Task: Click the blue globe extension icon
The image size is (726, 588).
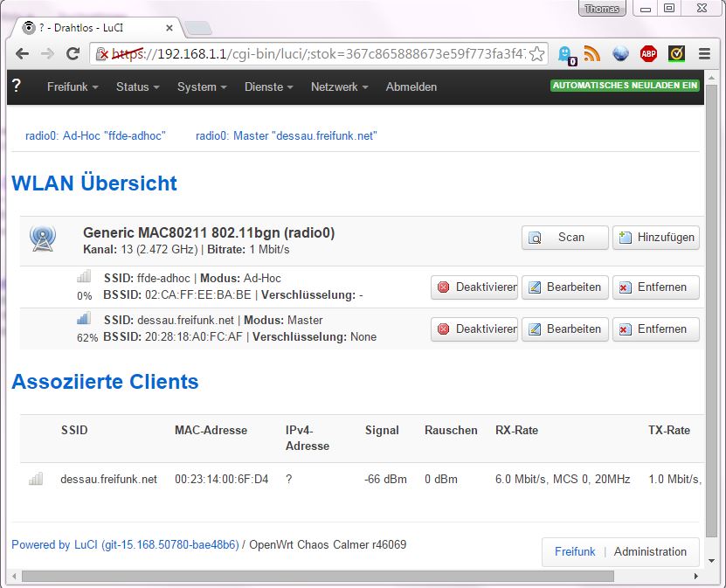Action: point(620,54)
